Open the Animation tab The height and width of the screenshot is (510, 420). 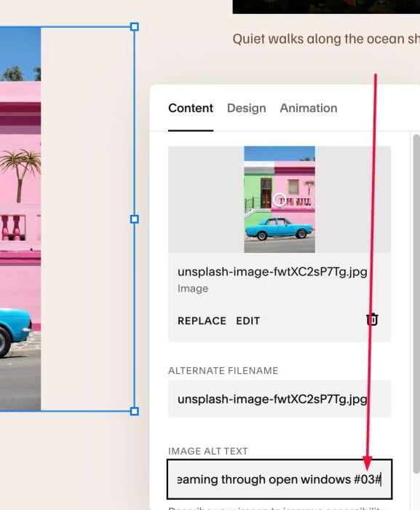tap(309, 109)
